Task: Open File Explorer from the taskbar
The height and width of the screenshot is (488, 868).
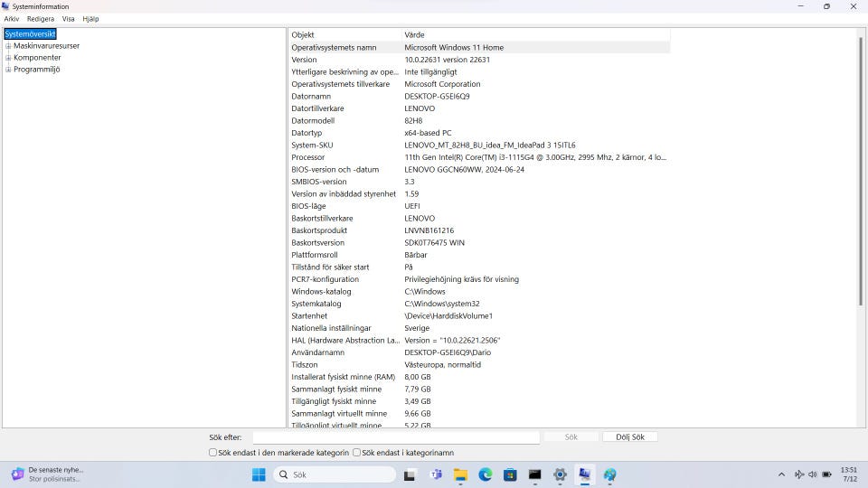Action: [x=460, y=474]
